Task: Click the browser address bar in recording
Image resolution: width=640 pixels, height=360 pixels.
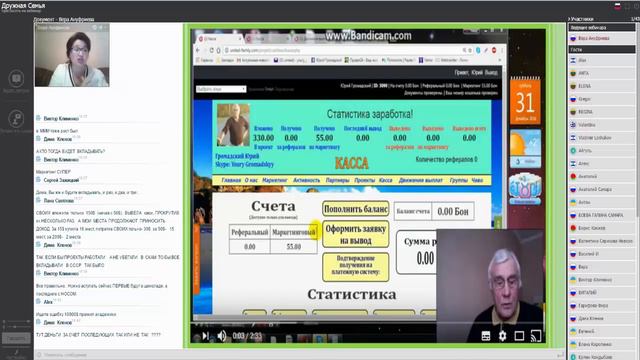Action: 343,50
